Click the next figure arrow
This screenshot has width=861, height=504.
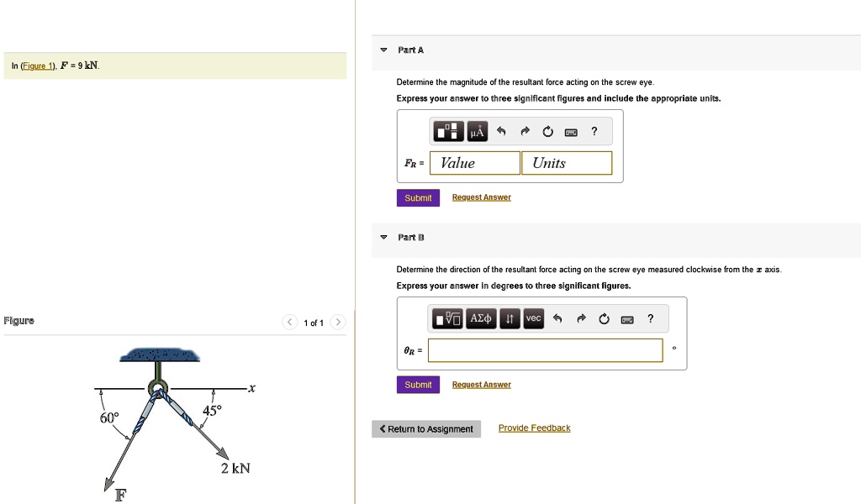337,322
